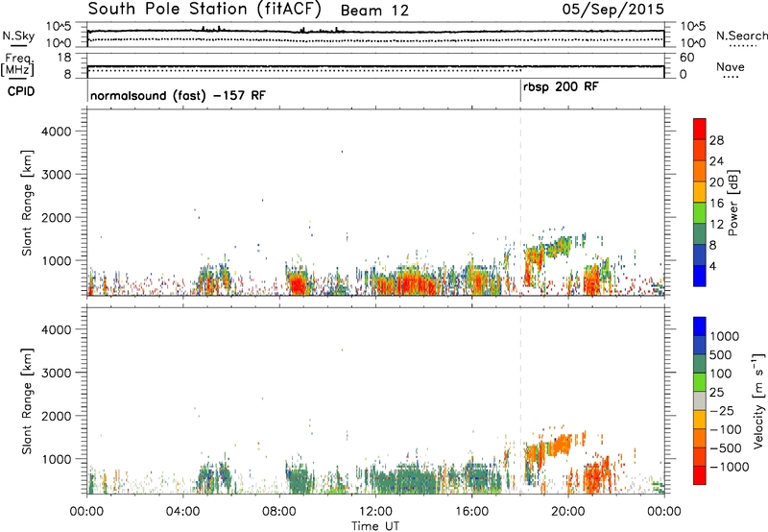Screen dimensions: 768x532
Task: Click the 'Power [dB]' color bar label
Action: 732,203
